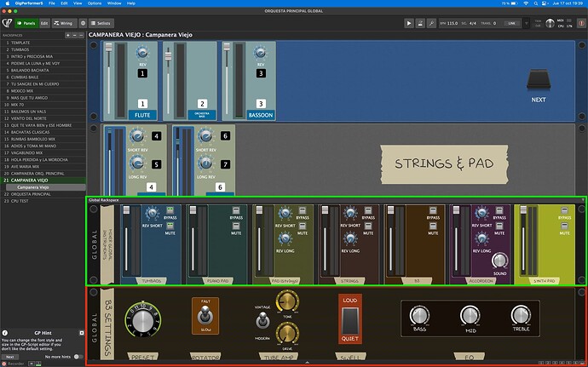This screenshot has height=367, width=588.
Task: Switch to the Wiring view
Action: 63,23
